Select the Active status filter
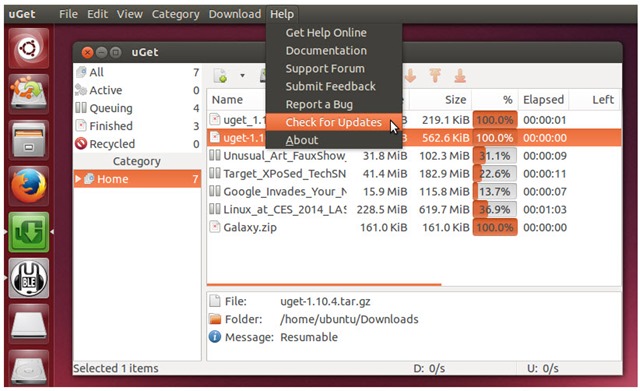Image resolution: width=640 pixels, height=391 pixels. tap(137, 90)
